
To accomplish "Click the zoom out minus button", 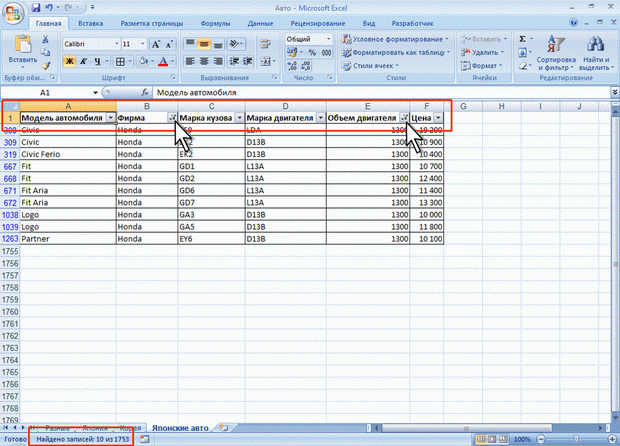I will (x=541, y=439).
